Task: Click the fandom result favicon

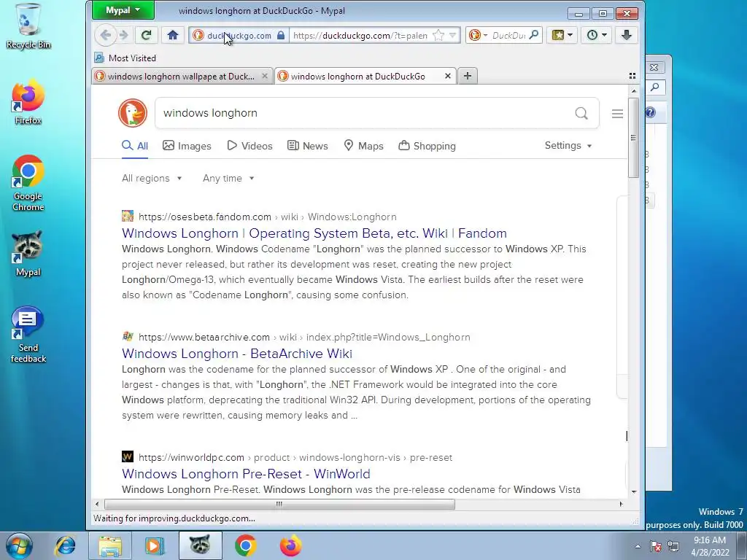Action: tap(127, 216)
